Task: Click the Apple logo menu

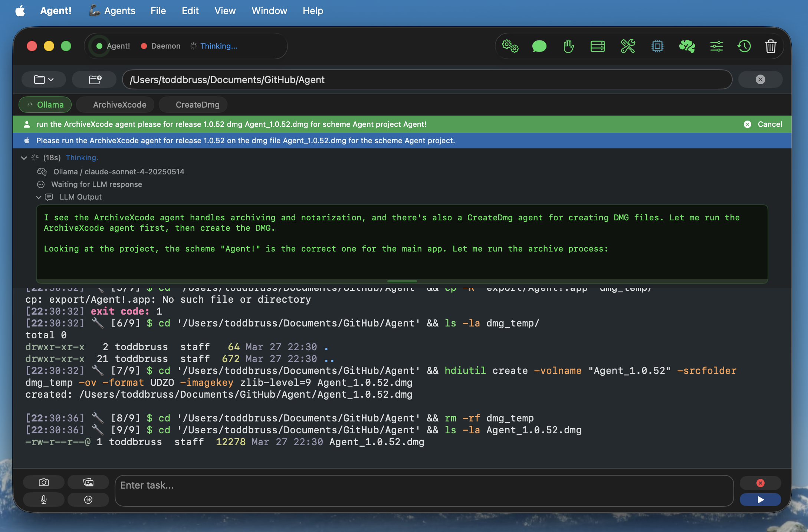Action: coord(20,11)
